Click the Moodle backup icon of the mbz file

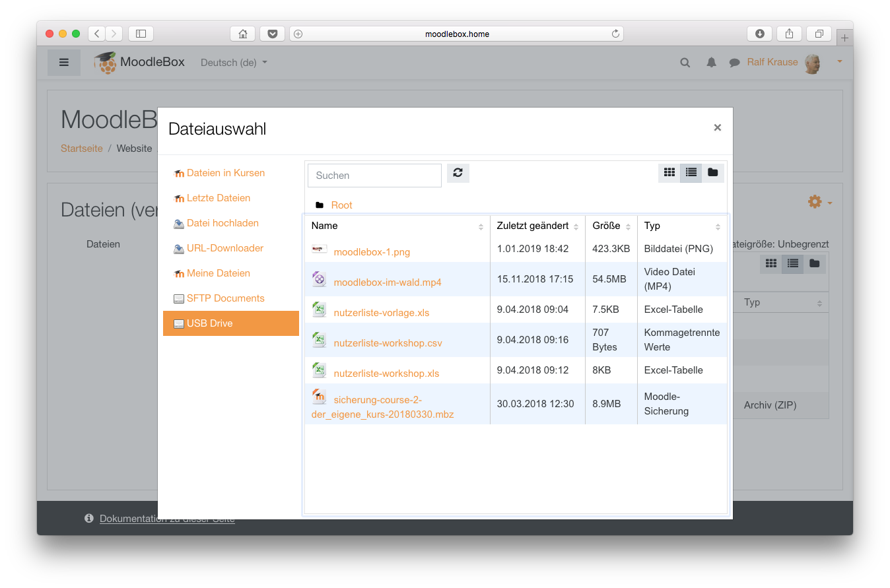pyautogui.click(x=320, y=397)
